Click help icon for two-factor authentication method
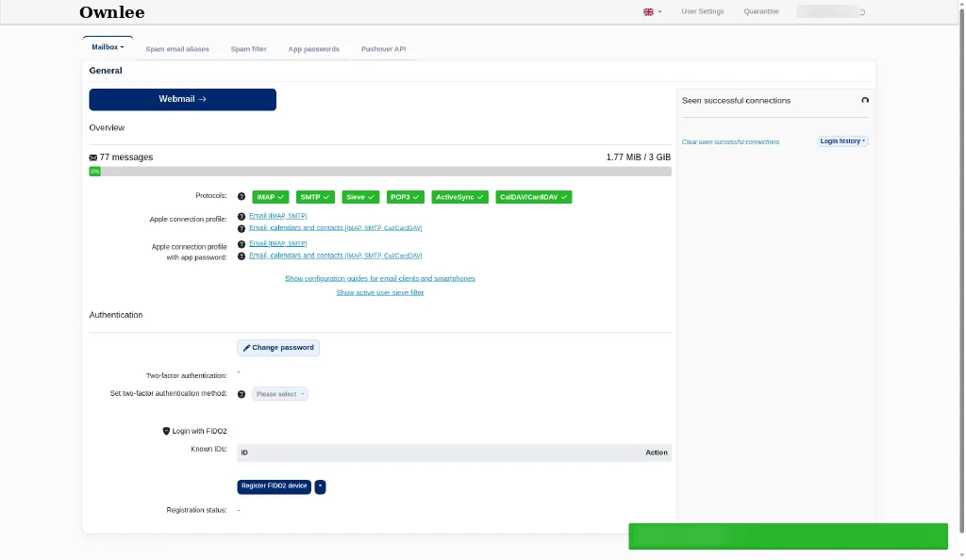966x560 pixels. pos(241,394)
